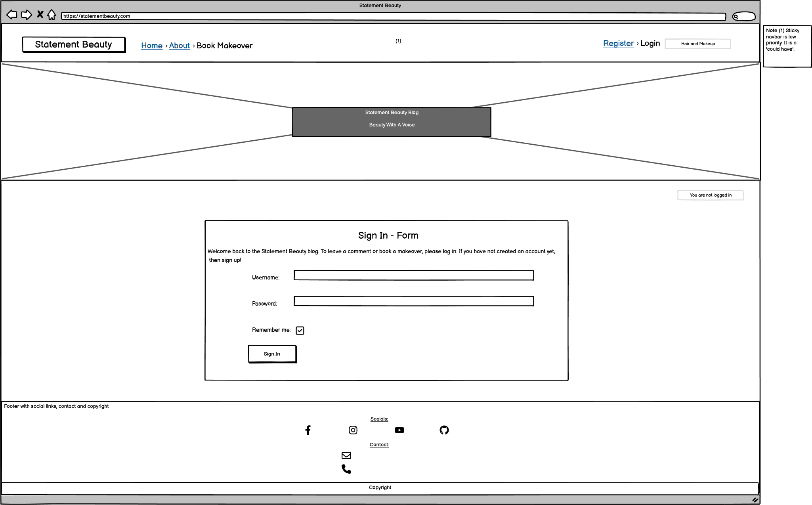The image size is (812, 505).
Task: Open the Register link
Action: (618, 43)
